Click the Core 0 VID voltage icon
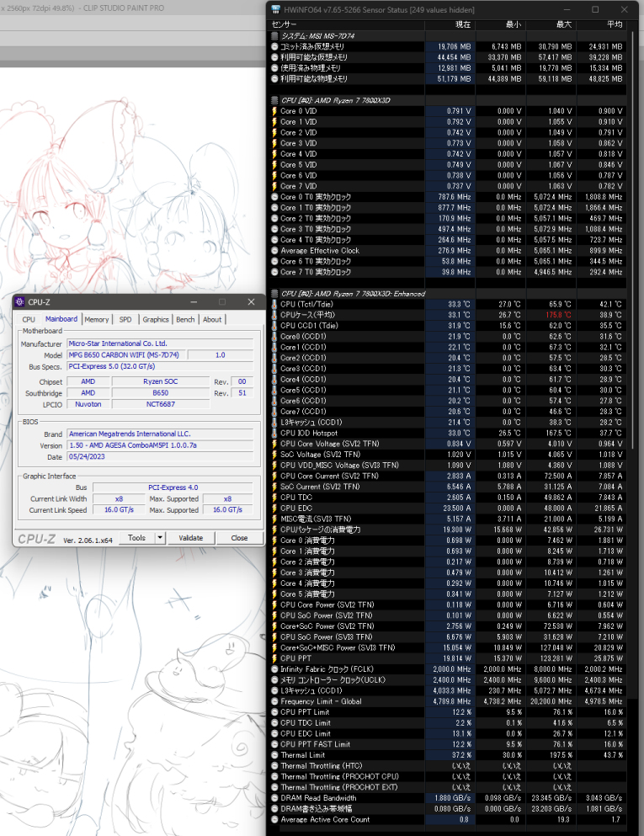Viewport: 644px width, 836px height. click(x=274, y=111)
